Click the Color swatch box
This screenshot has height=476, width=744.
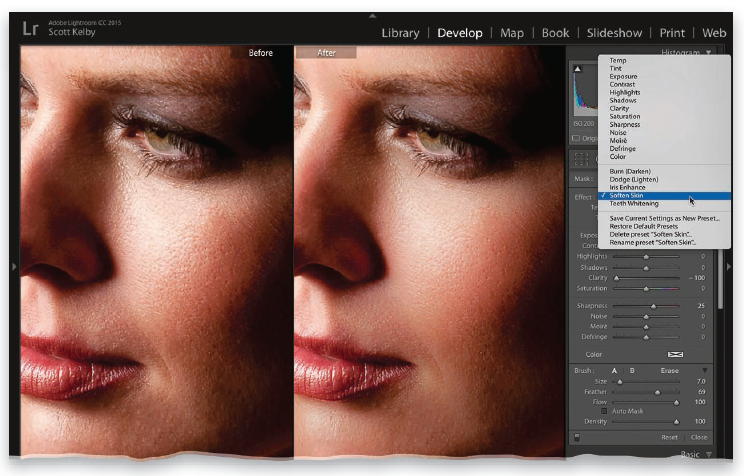pyautogui.click(x=675, y=354)
